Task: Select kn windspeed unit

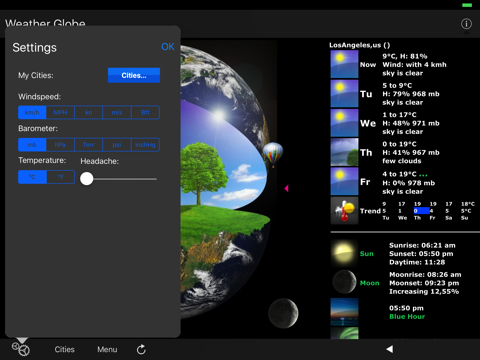Action: [x=89, y=113]
